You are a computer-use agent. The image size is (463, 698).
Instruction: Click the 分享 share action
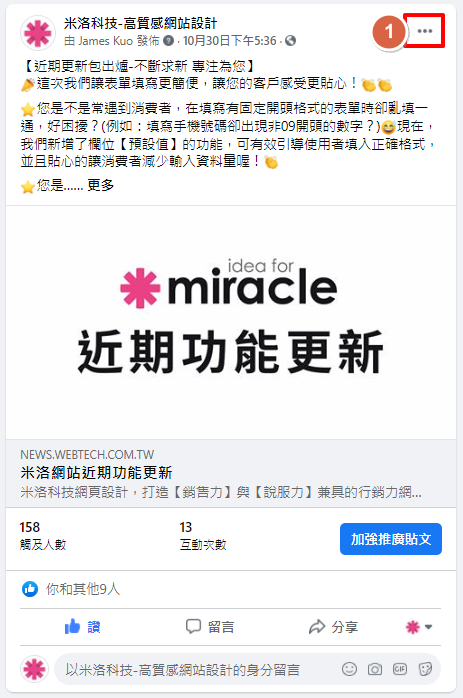pyautogui.click(x=333, y=627)
